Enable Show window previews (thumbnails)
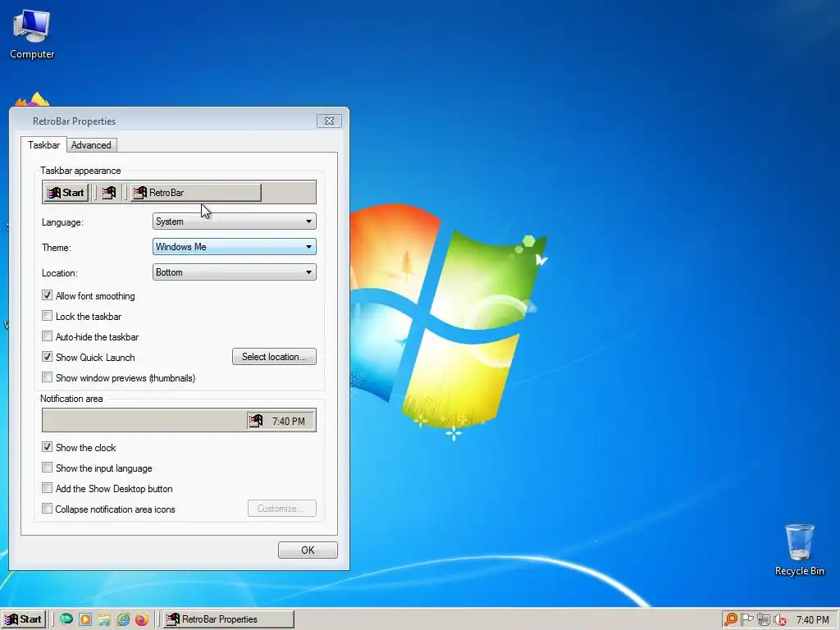The image size is (840, 630). [47, 377]
